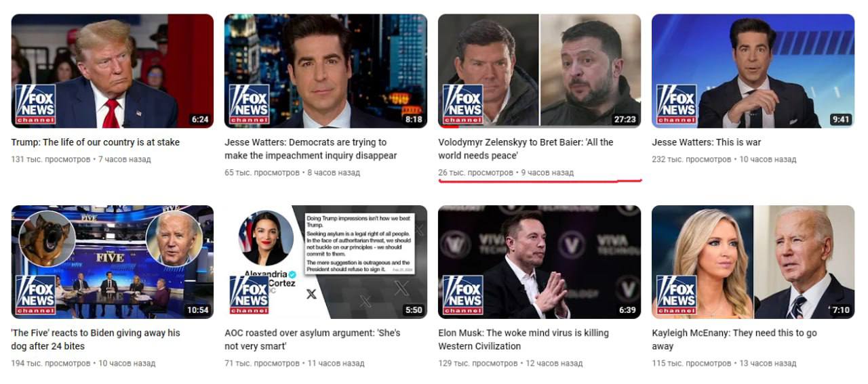This screenshot has height=384, width=868.
Task: Open 'The Five reacts to Biden' video title
Action: (x=96, y=339)
